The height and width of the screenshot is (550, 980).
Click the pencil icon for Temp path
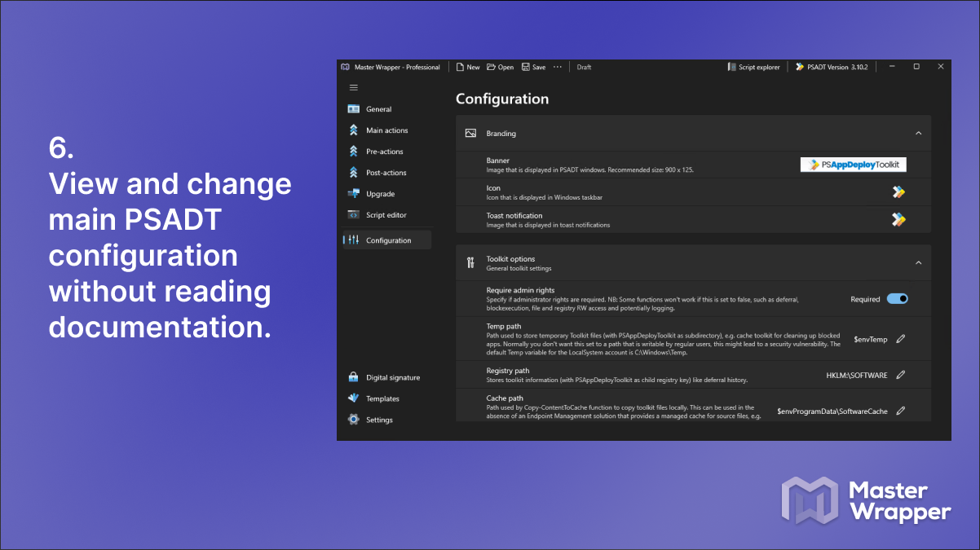pyautogui.click(x=900, y=339)
